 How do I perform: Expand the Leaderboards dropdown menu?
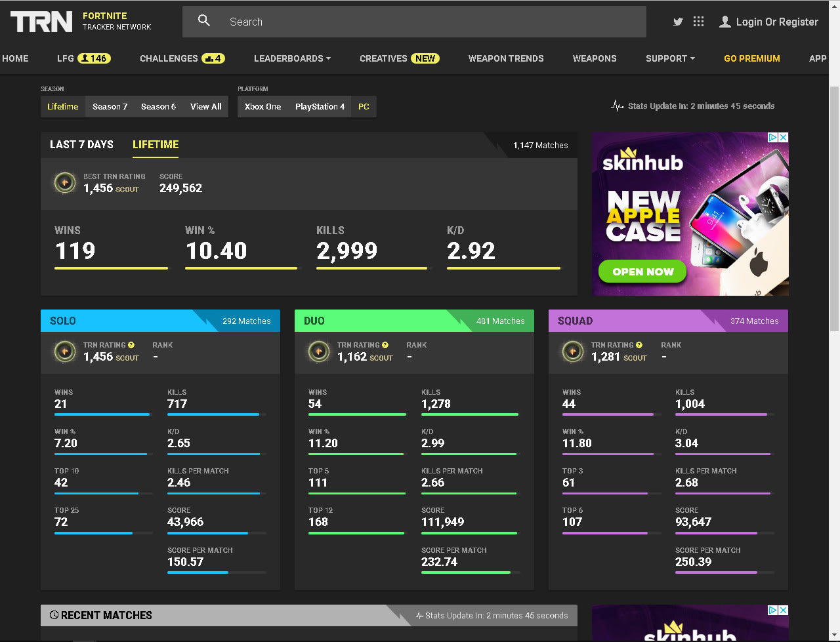[292, 58]
